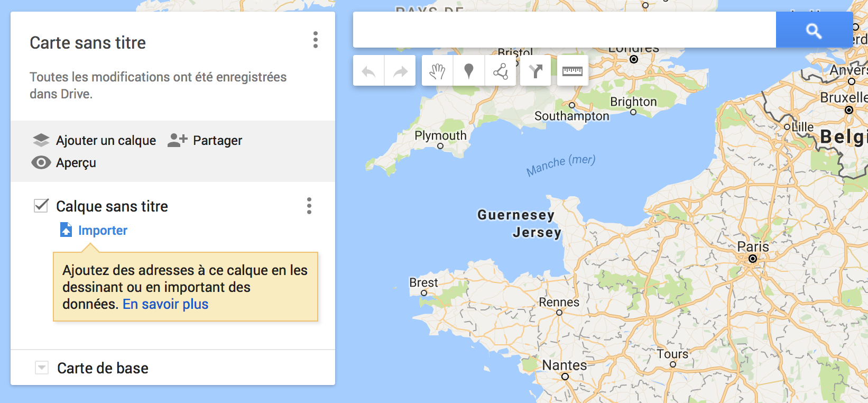Click the Importer link
Screen dimensions: 868x403
click(103, 230)
